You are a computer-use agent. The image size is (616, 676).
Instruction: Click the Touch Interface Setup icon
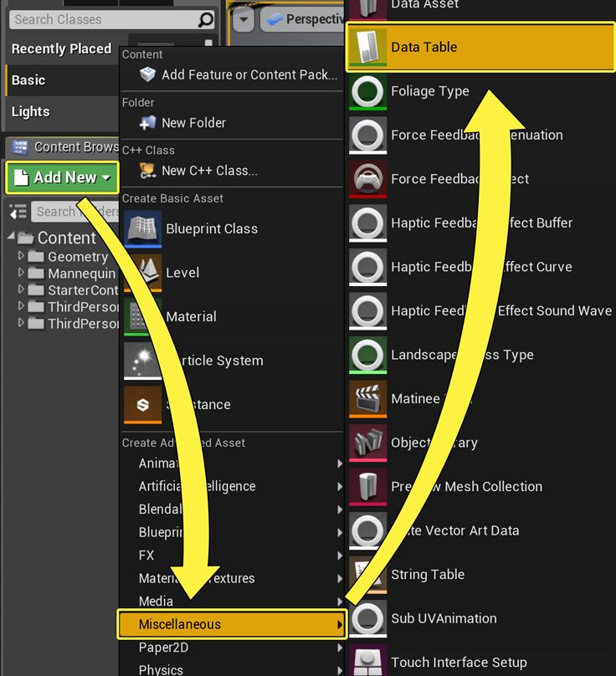pyautogui.click(x=367, y=660)
